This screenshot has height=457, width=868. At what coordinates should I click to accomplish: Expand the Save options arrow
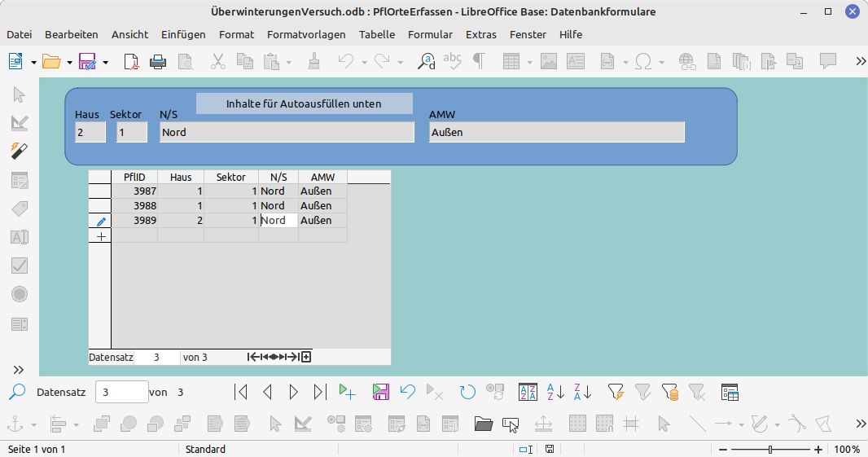pyautogui.click(x=105, y=62)
